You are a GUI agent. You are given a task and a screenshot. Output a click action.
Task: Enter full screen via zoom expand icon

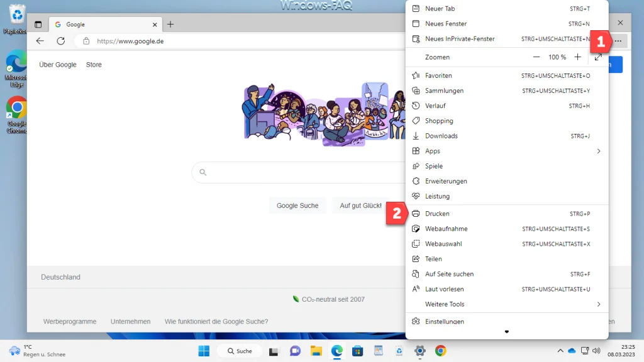click(x=599, y=57)
